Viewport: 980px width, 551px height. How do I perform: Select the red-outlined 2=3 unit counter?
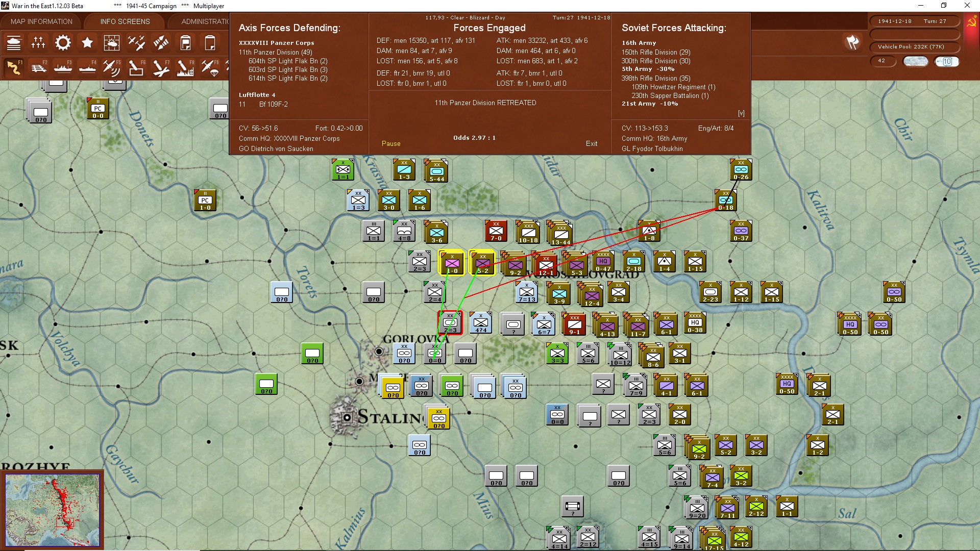click(x=450, y=322)
